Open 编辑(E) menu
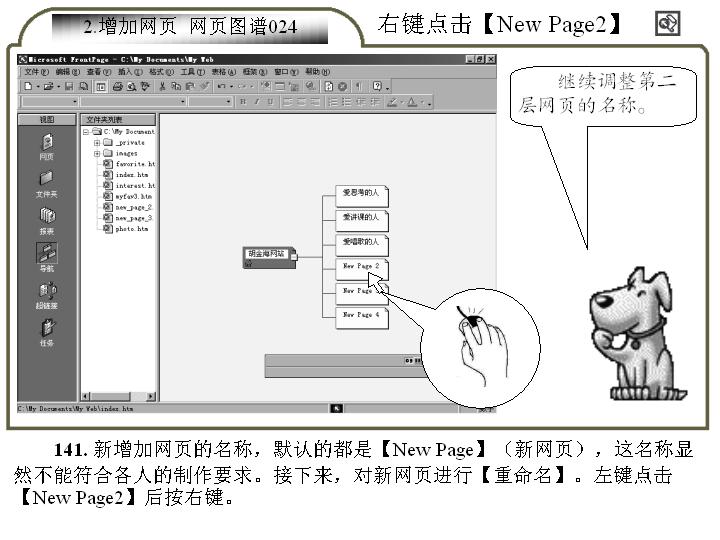Viewport: 720px width, 540px height. click(x=68, y=72)
